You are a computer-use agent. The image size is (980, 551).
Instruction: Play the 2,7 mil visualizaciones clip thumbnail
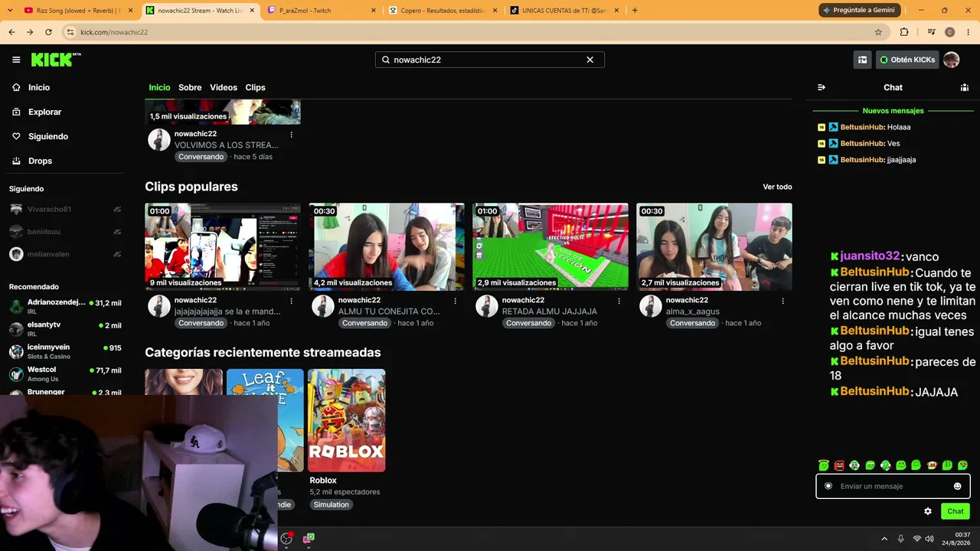click(x=714, y=246)
